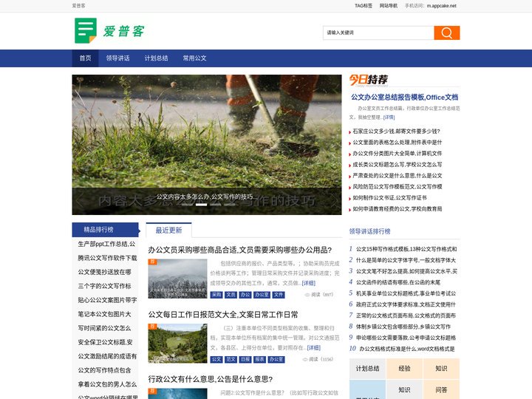The height and width of the screenshot is (399, 532).
Task: Open 计划总结 navigation menu item
Action: [x=156, y=58]
